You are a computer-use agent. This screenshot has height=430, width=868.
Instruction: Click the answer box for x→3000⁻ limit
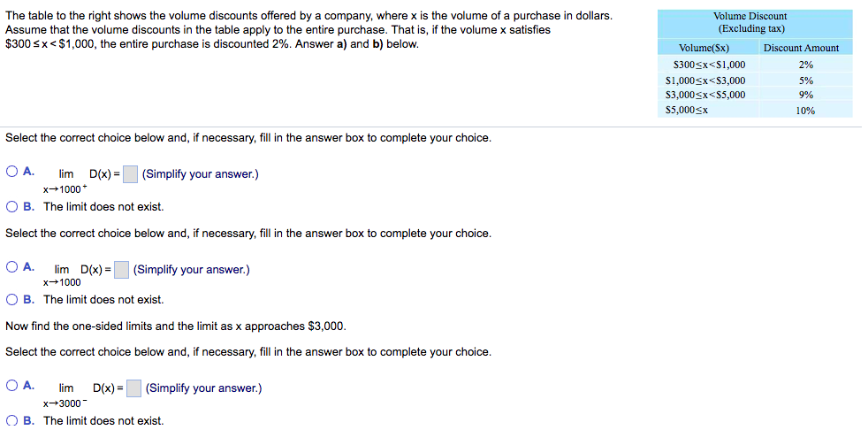[133, 388]
